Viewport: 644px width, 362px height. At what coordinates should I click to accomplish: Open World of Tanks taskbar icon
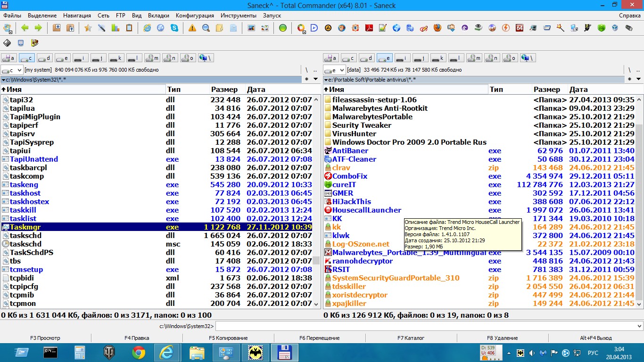(109, 353)
